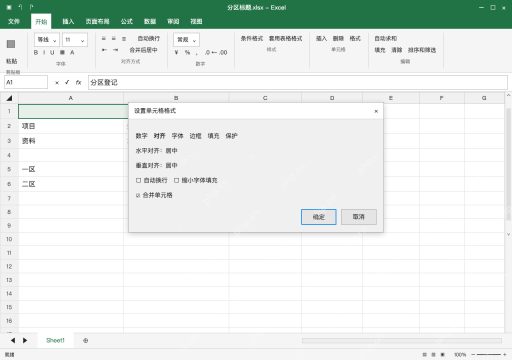Viewport: 512px width, 360px height.
Task: Check 缩小字体填充 checkbox in dialog
Action: tap(176, 180)
